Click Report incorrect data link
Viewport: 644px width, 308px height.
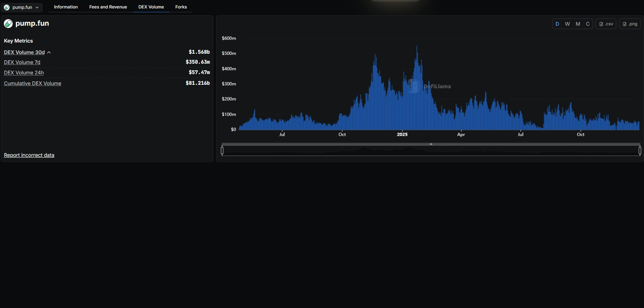point(29,155)
